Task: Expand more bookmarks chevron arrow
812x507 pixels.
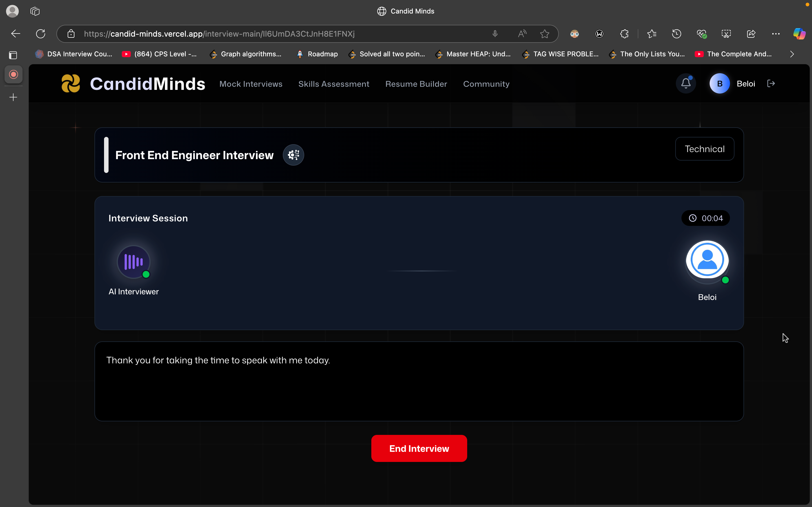Action: 792,54
